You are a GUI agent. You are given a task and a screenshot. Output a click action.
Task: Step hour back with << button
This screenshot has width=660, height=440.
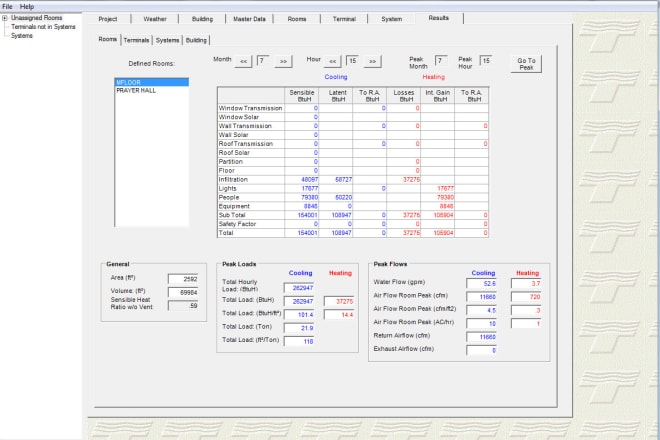(334, 62)
